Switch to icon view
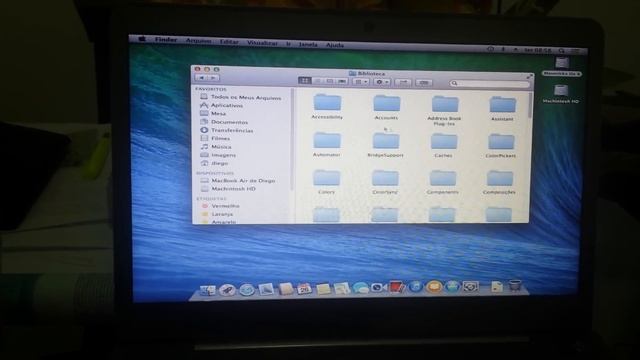Image resolution: width=640 pixels, height=360 pixels. tap(304, 81)
